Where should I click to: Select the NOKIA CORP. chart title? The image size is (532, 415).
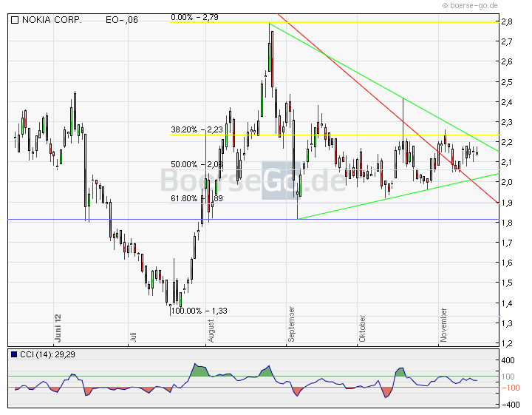[52, 21]
